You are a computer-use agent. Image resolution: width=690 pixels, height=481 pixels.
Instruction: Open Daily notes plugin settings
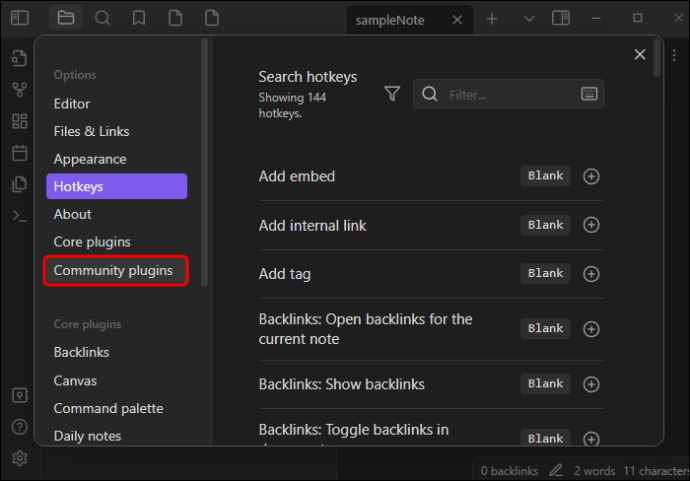coord(116,436)
